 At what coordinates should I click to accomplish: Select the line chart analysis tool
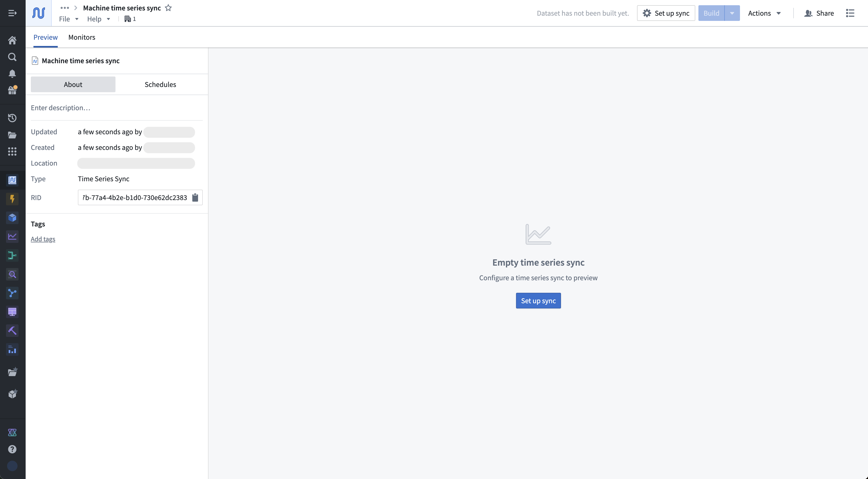pyautogui.click(x=12, y=236)
